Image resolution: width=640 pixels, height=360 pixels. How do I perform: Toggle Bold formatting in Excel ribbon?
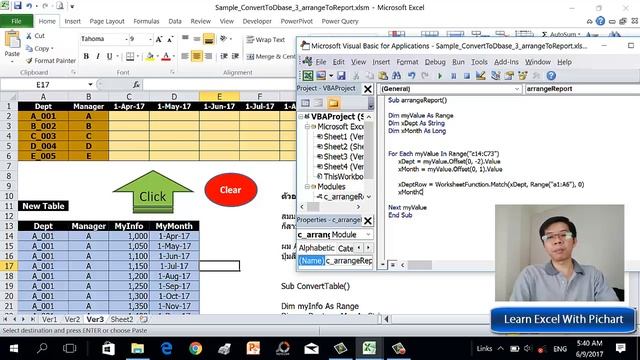pyautogui.click(x=86, y=56)
